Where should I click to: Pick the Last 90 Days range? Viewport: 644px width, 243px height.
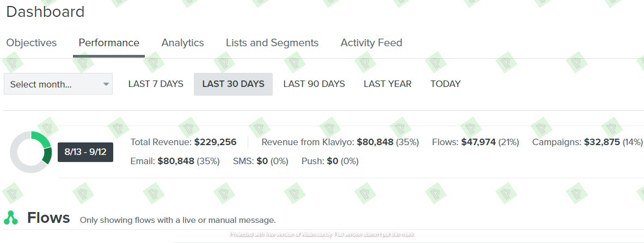tap(314, 84)
